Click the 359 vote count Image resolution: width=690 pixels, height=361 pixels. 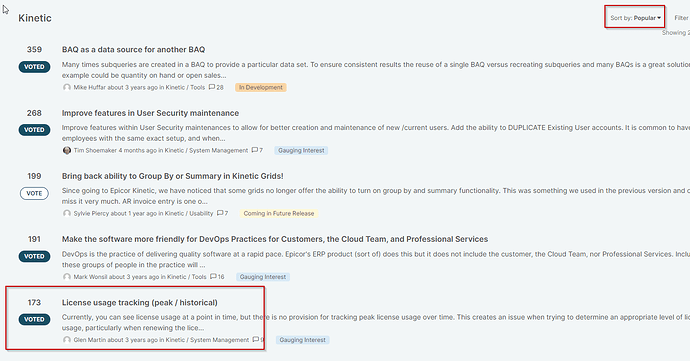(x=34, y=49)
